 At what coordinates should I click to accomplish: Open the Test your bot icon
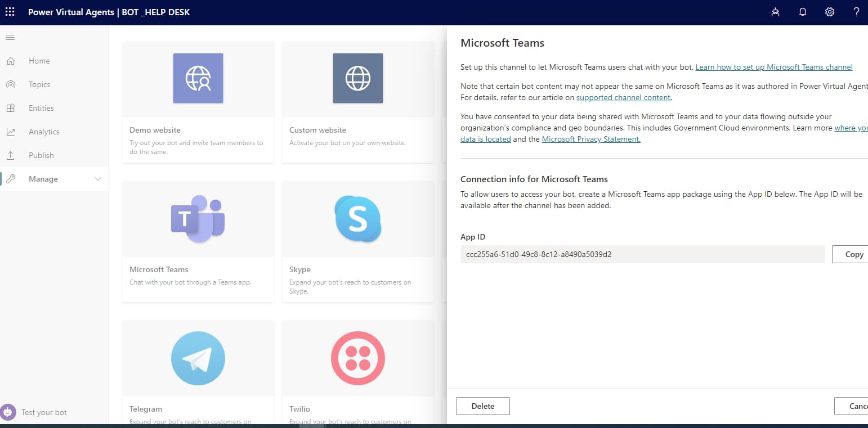[8, 412]
